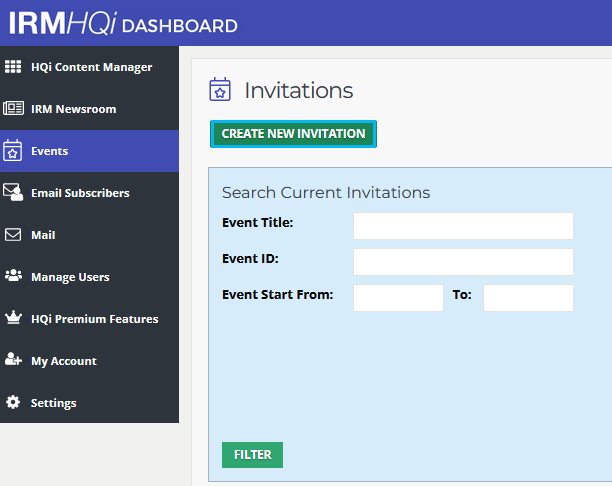Viewport: 612px width, 486px height.
Task: Click the Event Start From date field
Action: click(399, 298)
